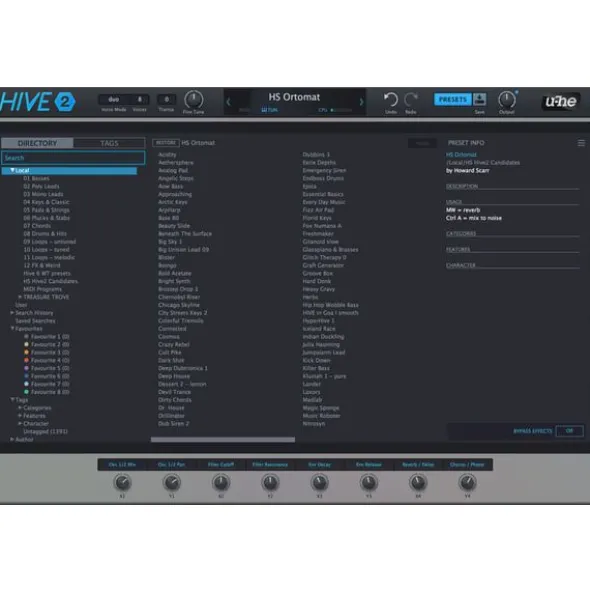Select the Analog Pad preset

[x=173, y=170]
